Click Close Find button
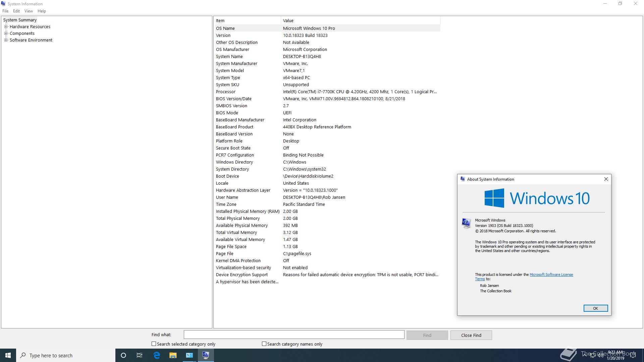 [471, 335]
